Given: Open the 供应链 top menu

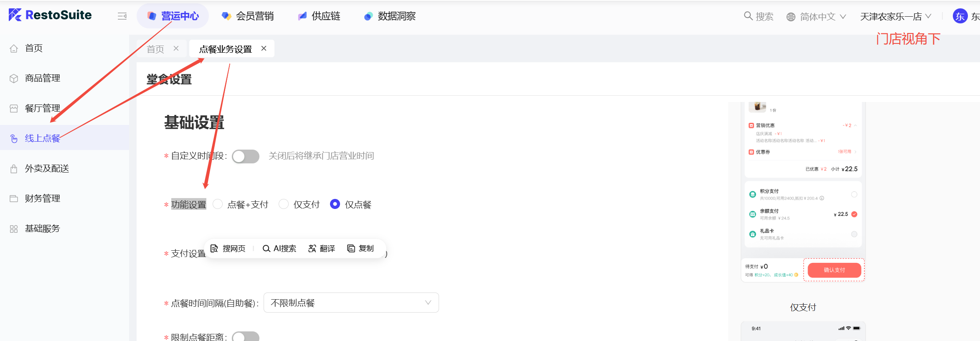Looking at the screenshot, I should pyautogui.click(x=319, y=16).
